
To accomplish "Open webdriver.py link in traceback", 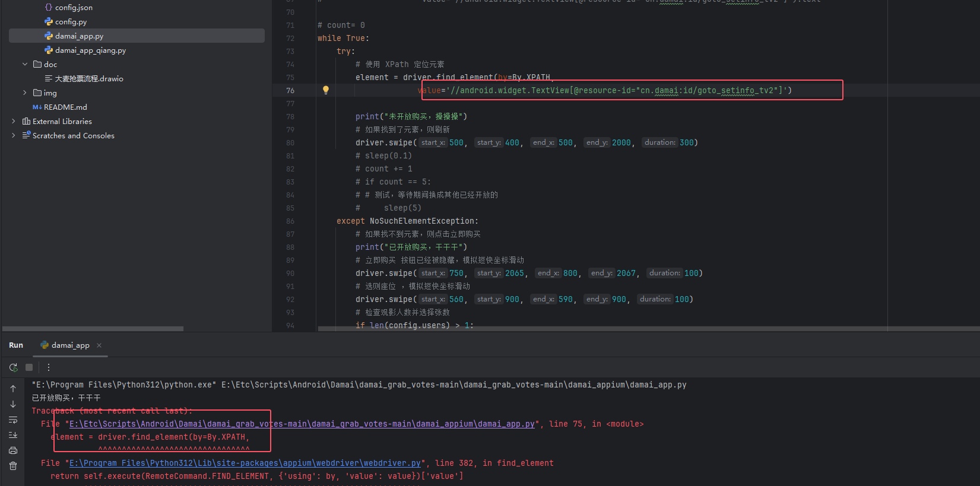I will coord(245,463).
